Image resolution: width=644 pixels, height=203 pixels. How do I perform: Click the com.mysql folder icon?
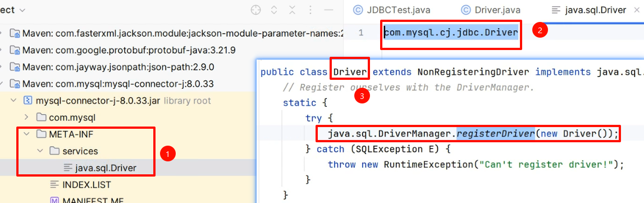41,118
